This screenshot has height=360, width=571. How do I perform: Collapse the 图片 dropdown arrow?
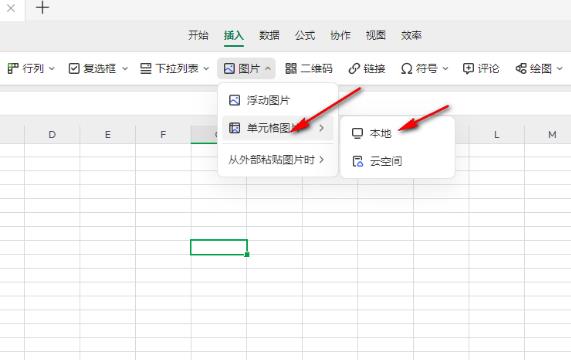point(268,68)
